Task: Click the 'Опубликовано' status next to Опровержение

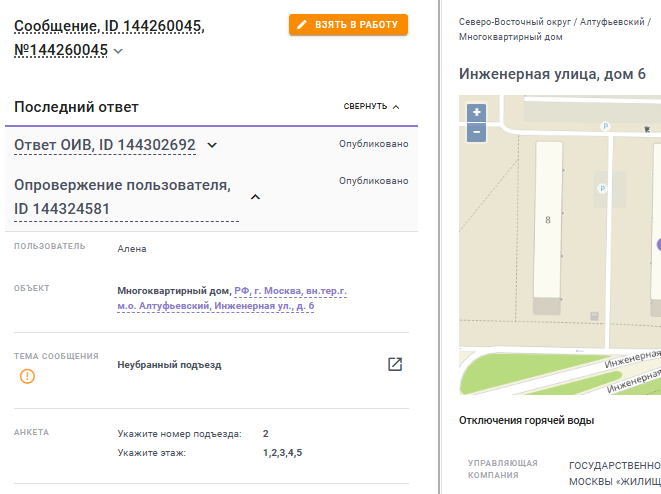Action: [x=373, y=181]
